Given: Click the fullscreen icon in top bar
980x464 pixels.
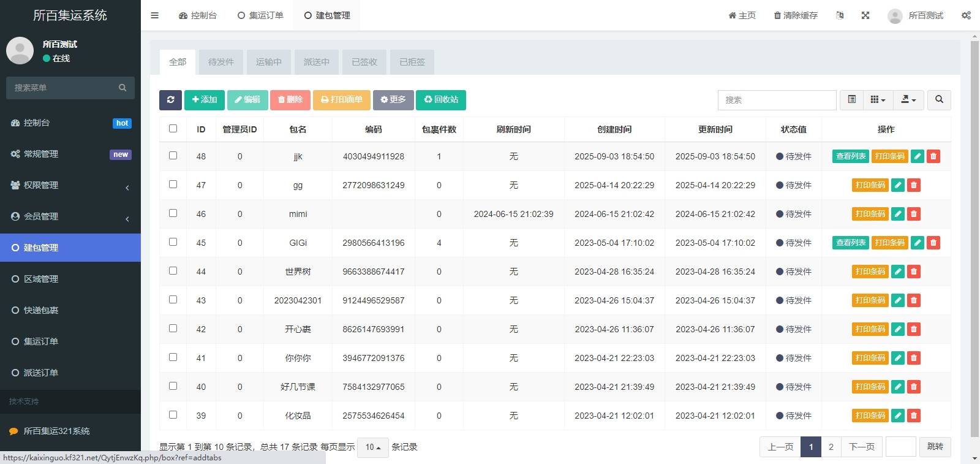Looking at the screenshot, I should tap(865, 15).
